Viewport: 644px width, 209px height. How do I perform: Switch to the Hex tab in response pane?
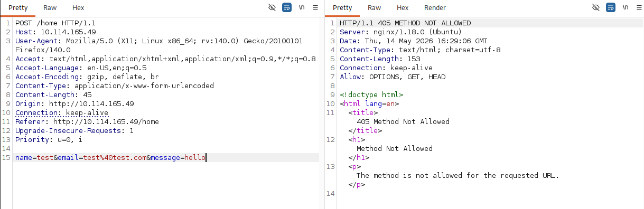click(x=403, y=8)
